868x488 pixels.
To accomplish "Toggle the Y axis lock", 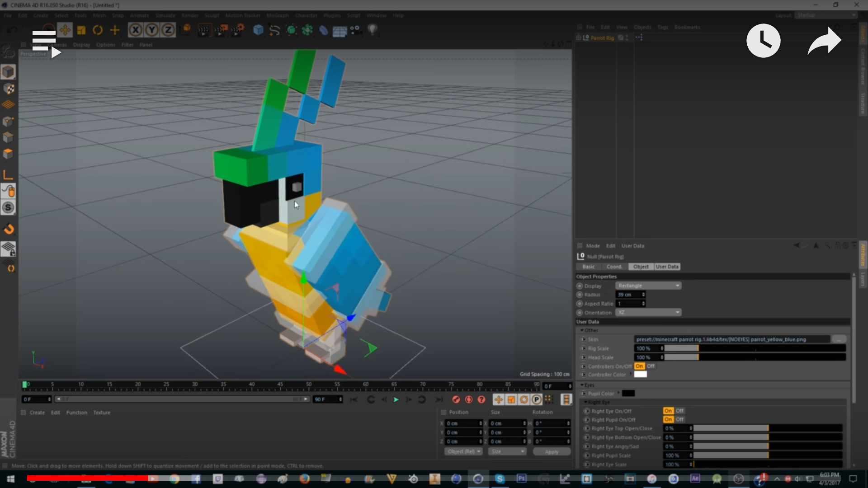I will 152,30.
